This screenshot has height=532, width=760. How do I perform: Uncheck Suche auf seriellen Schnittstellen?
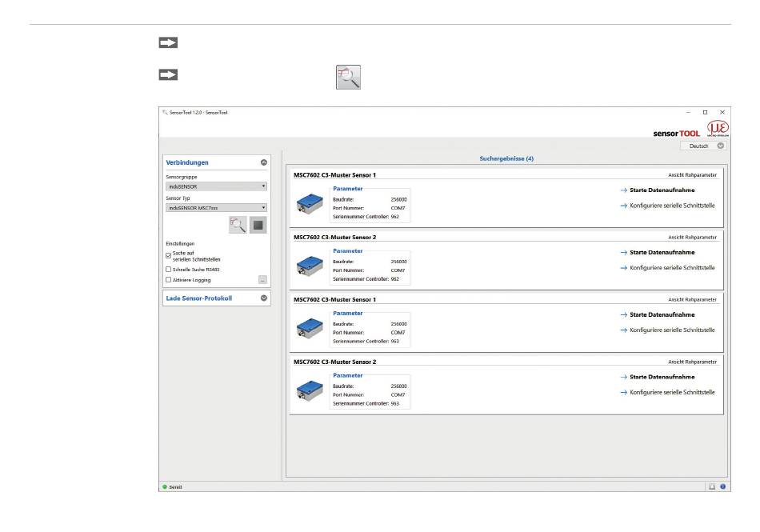(168, 255)
